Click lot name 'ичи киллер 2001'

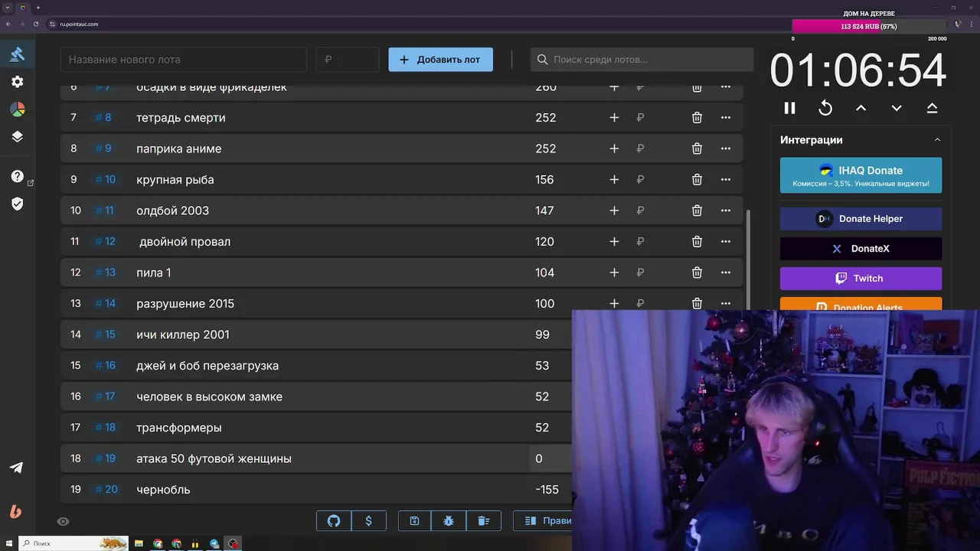pyautogui.click(x=183, y=334)
